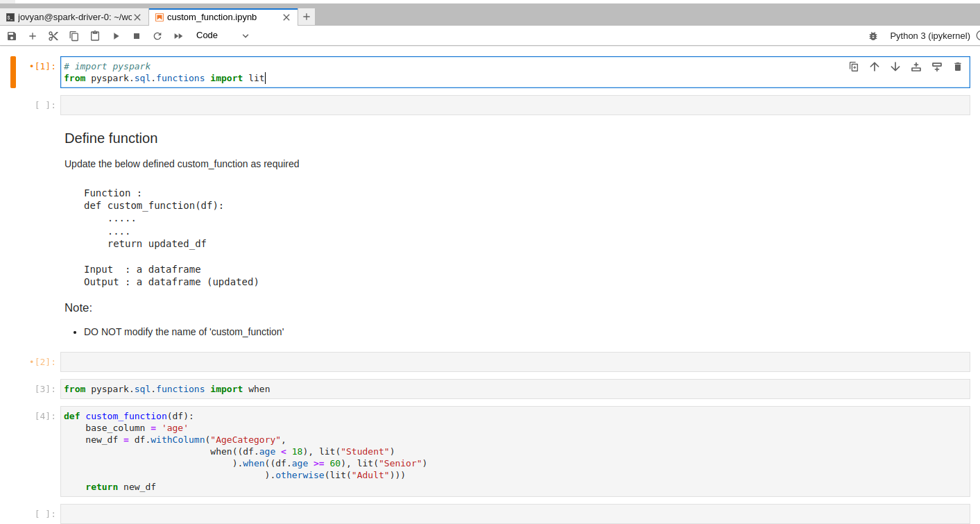Screen dimensions: 980x524
Task: Switch to the jovyan@spark-driver-0 terminal tab
Action: point(74,17)
